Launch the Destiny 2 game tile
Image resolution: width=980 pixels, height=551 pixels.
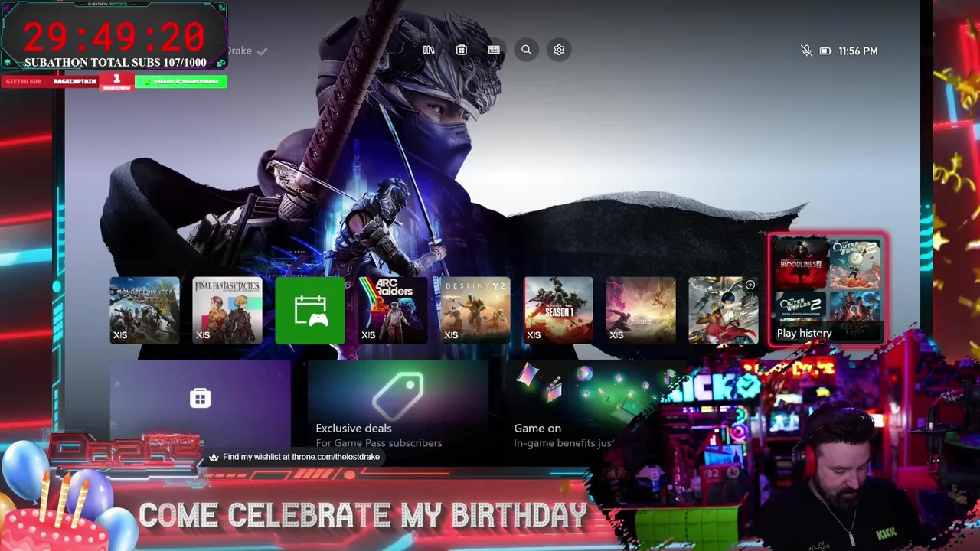tap(475, 310)
